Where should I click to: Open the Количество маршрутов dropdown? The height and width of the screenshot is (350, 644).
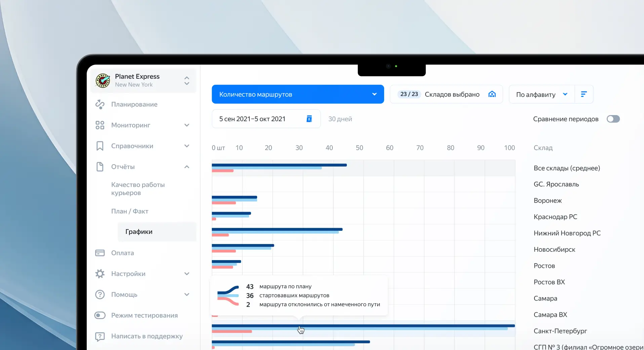coord(298,94)
